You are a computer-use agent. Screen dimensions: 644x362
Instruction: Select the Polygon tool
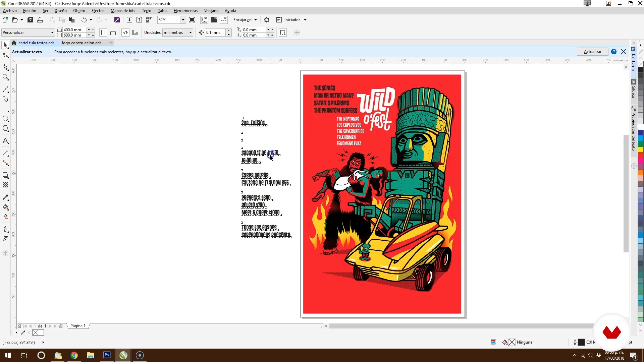(x=5, y=128)
